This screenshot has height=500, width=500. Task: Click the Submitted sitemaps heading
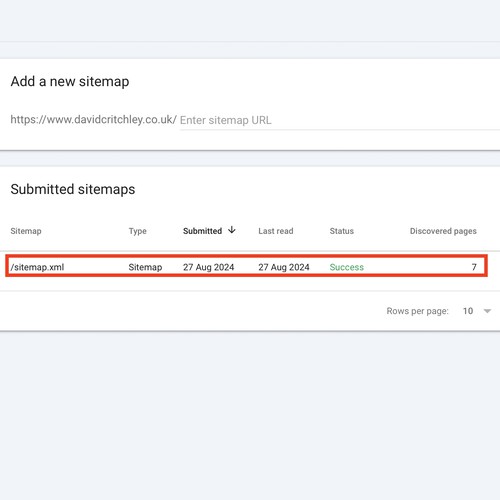tap(73, 189)
